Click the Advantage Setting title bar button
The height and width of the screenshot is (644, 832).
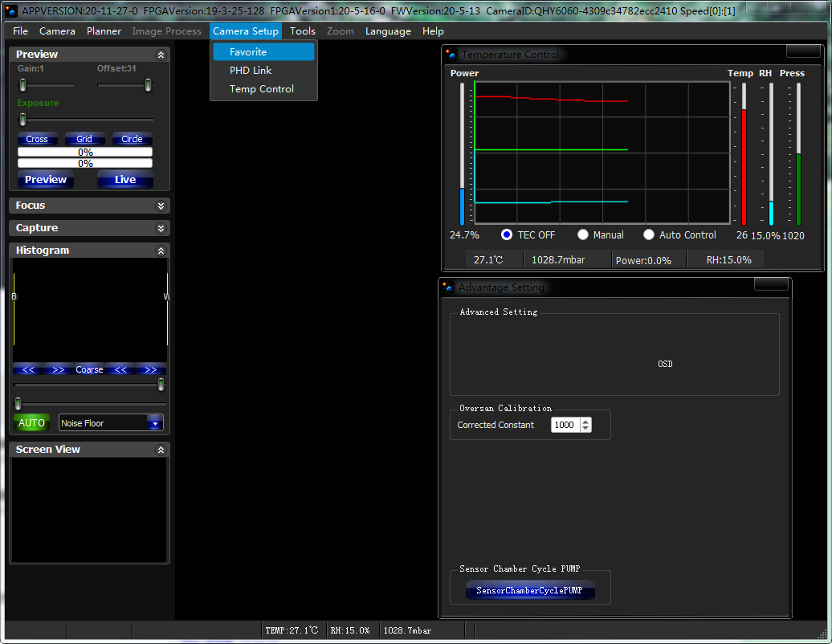[x=771, y=284]
